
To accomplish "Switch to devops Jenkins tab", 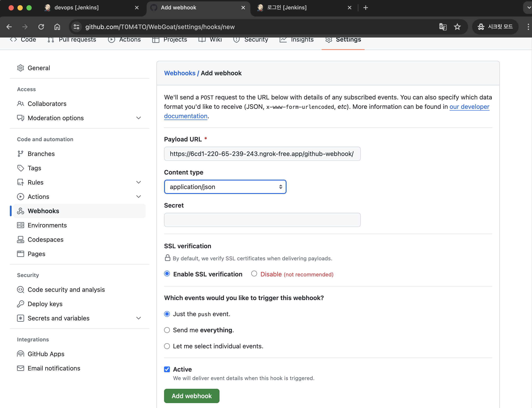I will pos(76,8).
